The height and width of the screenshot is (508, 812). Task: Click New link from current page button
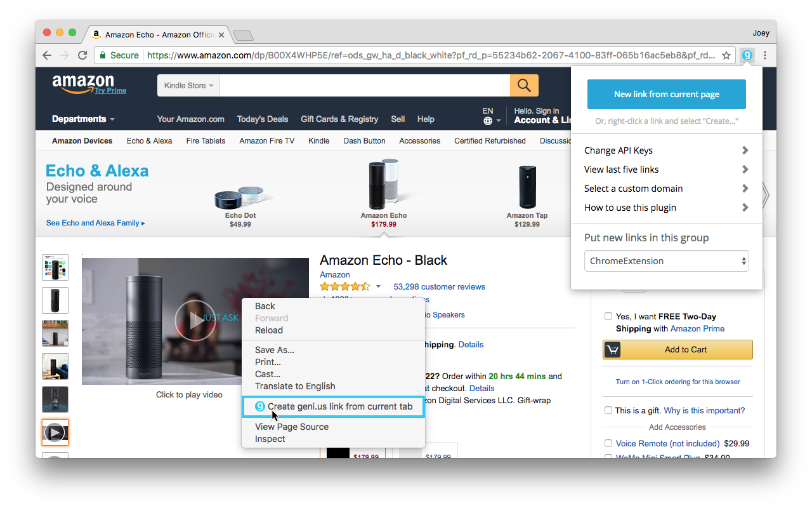(x=666, y=95)
